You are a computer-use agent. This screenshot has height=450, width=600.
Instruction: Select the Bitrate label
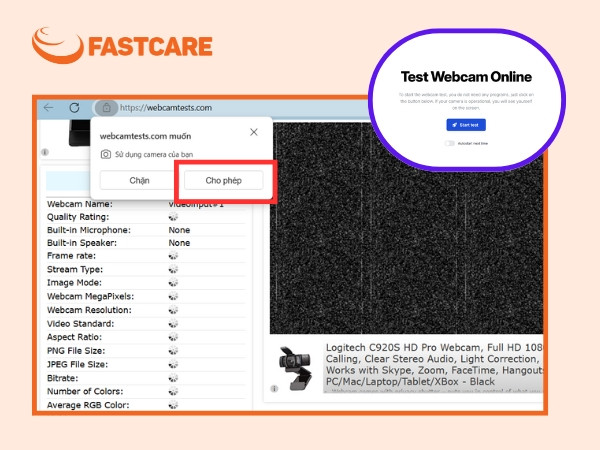click(62, 378)
